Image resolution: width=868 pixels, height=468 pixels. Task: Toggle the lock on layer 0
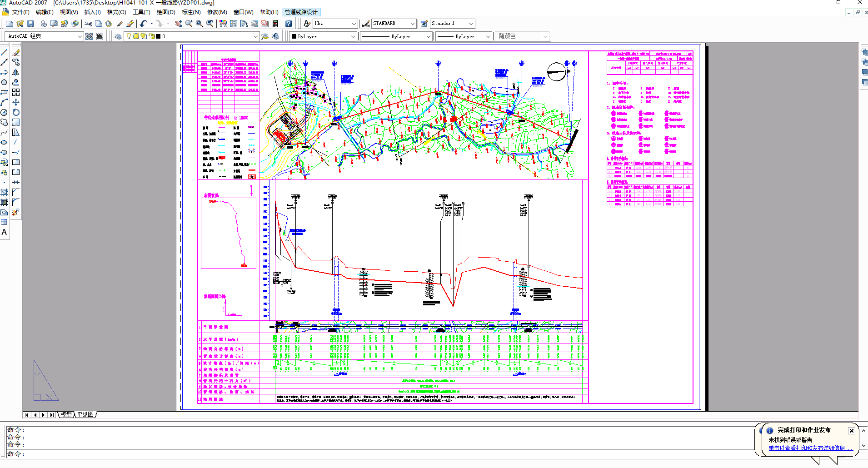151,36
